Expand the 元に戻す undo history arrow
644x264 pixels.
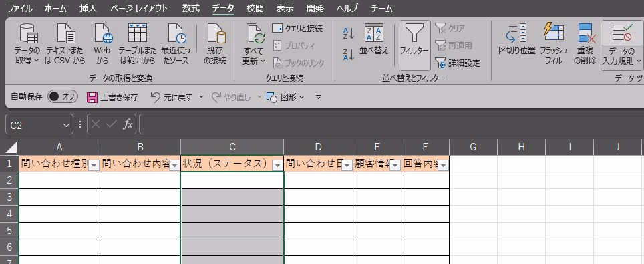(x=201, y=97)
